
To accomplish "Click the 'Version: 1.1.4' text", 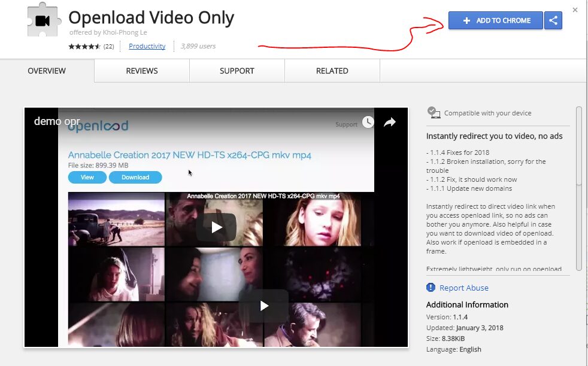I will [x=447, y=317].
